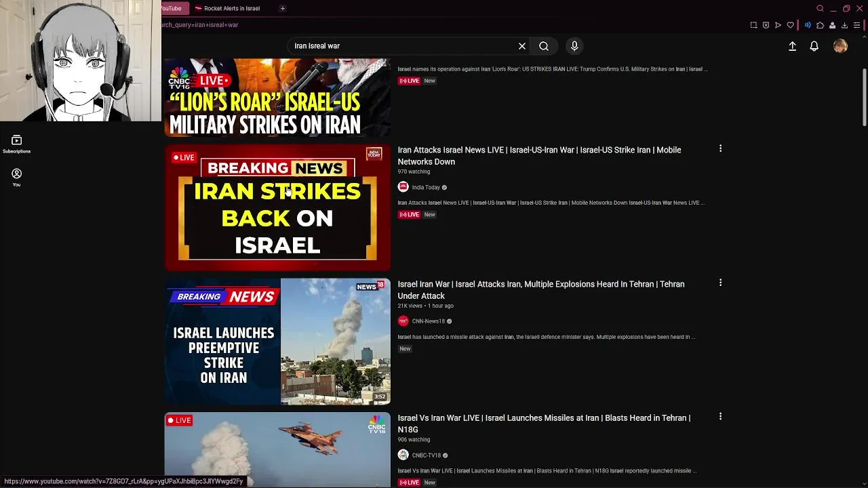Click '906 watching' text on CNBC-TV18 video

coord(414,439)
